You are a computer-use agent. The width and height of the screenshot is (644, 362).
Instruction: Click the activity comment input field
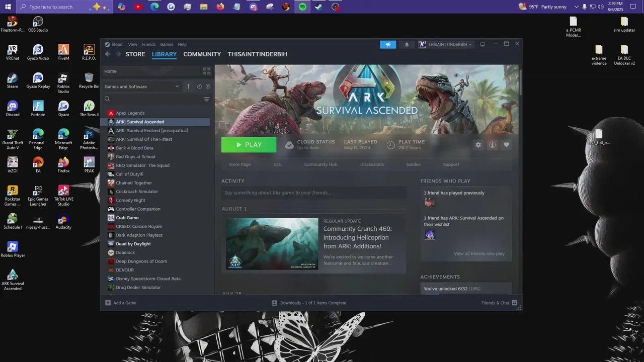click(314, 193)
